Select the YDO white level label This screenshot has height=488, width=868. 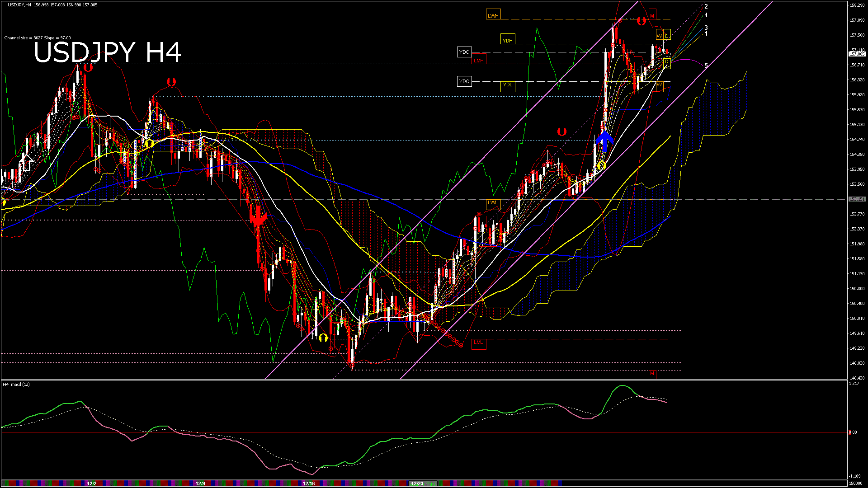(x=464, y=81)
